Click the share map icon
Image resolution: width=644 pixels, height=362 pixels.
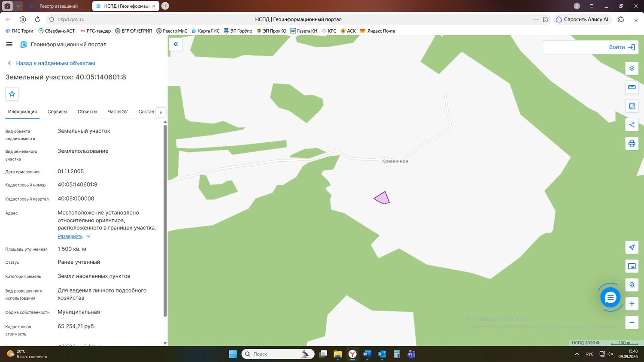[632, 125]
